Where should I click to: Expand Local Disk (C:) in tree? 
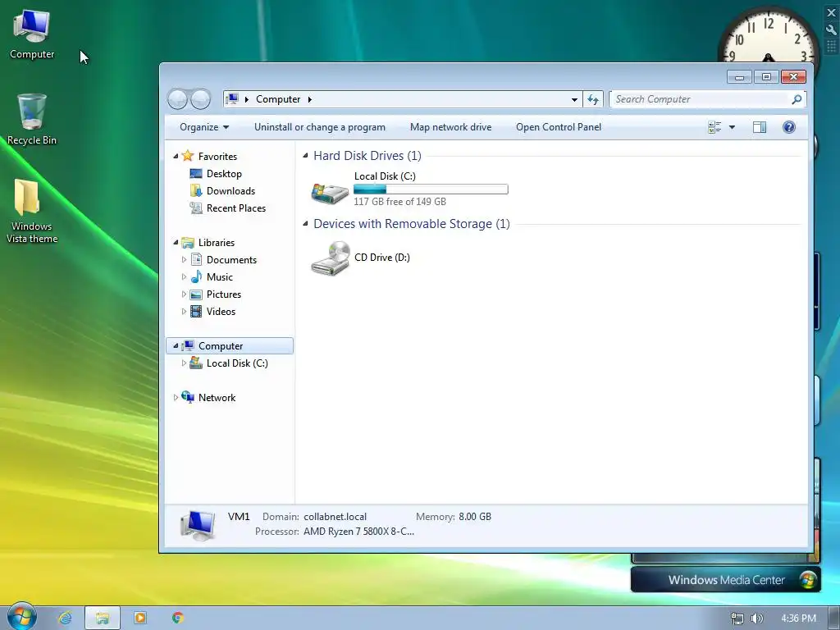click(184, 363)
